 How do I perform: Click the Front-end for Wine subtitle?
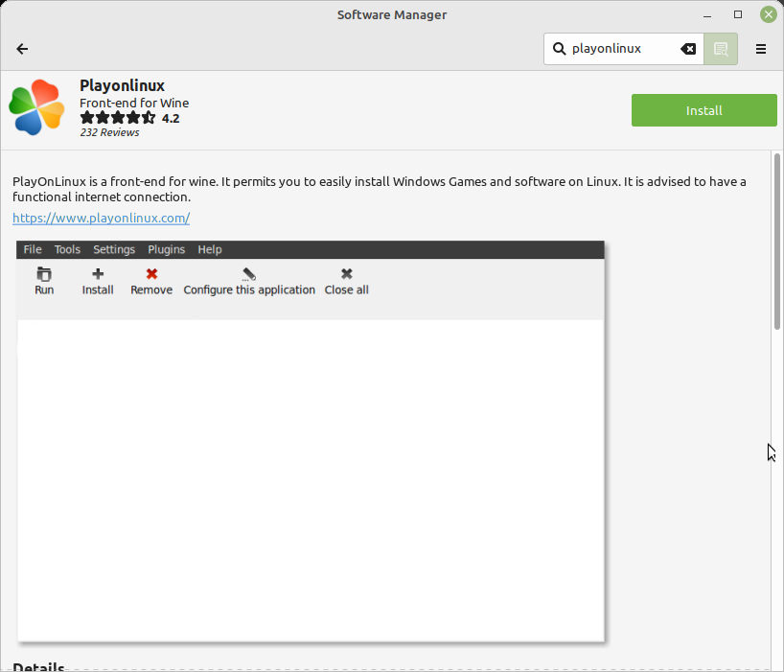pos(134,103)
